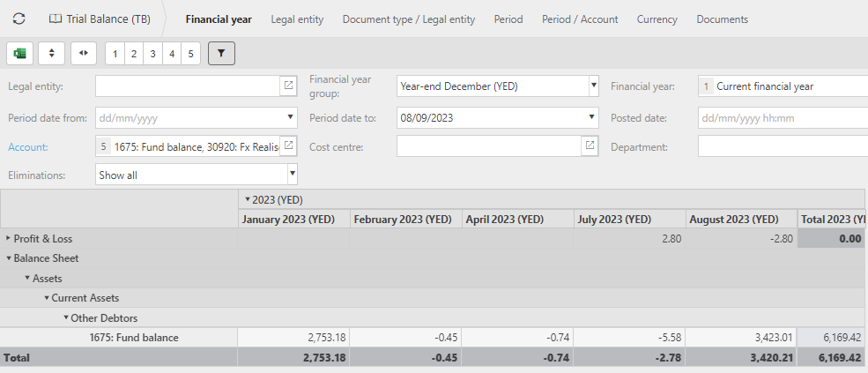Click the refresh icon
868x373 pixels.
19,19
